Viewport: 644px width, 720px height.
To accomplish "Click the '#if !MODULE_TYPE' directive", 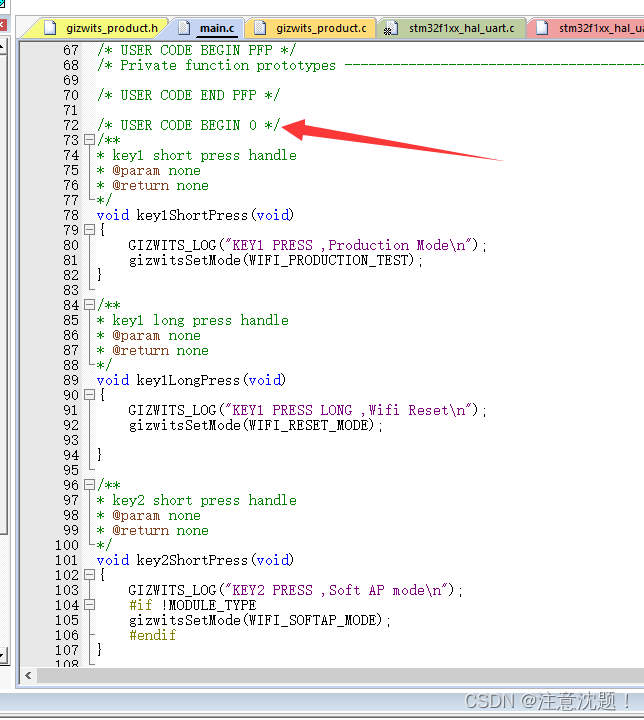I will click(x=192, y=605).
